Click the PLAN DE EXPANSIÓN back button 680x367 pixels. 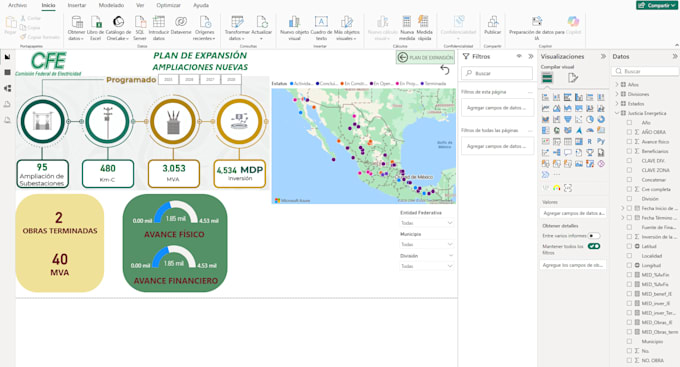point(425,57)
